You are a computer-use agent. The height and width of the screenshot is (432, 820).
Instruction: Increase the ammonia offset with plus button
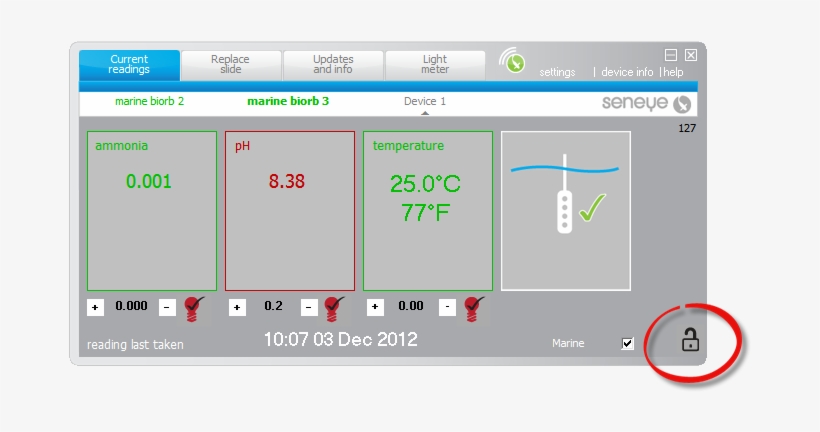(95, 307)
